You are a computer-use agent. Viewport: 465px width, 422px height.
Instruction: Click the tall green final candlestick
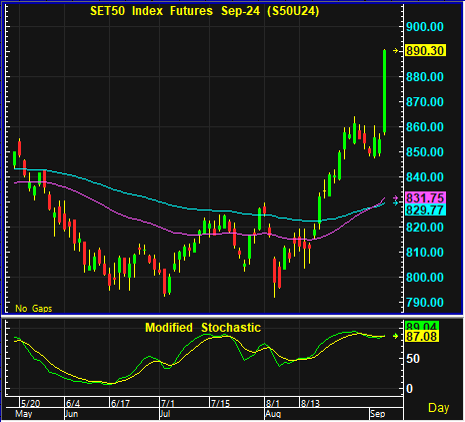coord(385,91)
